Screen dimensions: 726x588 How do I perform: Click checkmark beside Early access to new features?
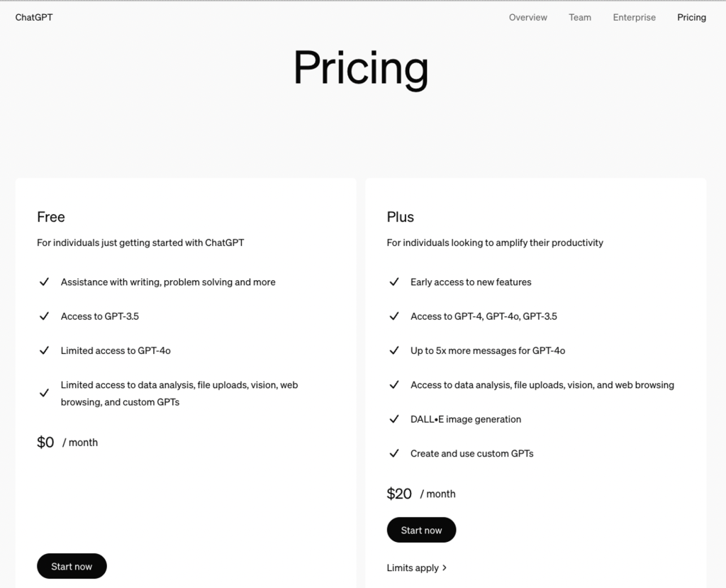coord(394,282)
